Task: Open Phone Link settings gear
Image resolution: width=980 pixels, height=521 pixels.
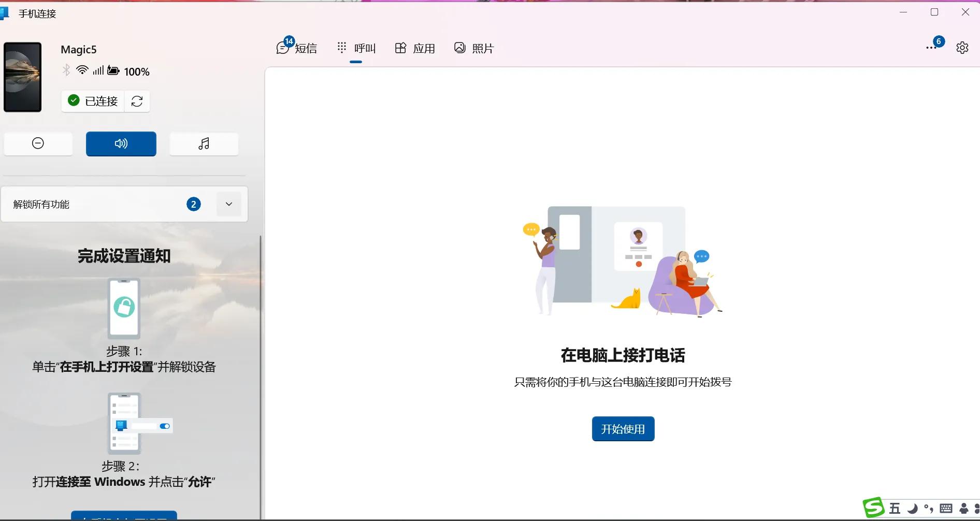Action: 962,47
